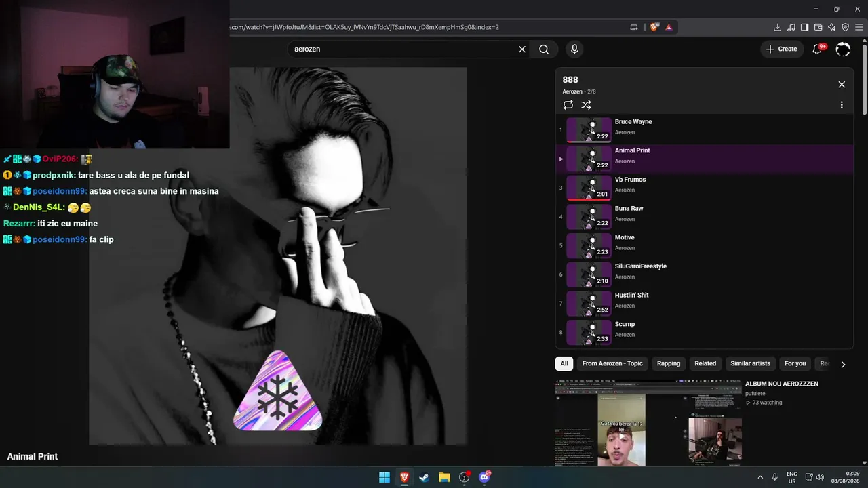Click the YouTube search magnifier button
The image size is (868, 488).
pyautogui.click(x=544, y=49)
